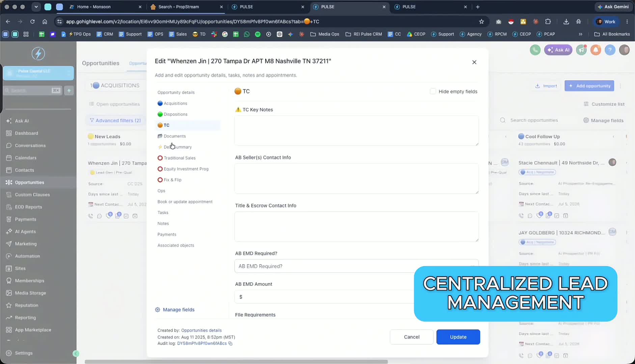635x364 pixels.
Task: Switch to the Search - PropStream browser tab
Action: (187, 7)
